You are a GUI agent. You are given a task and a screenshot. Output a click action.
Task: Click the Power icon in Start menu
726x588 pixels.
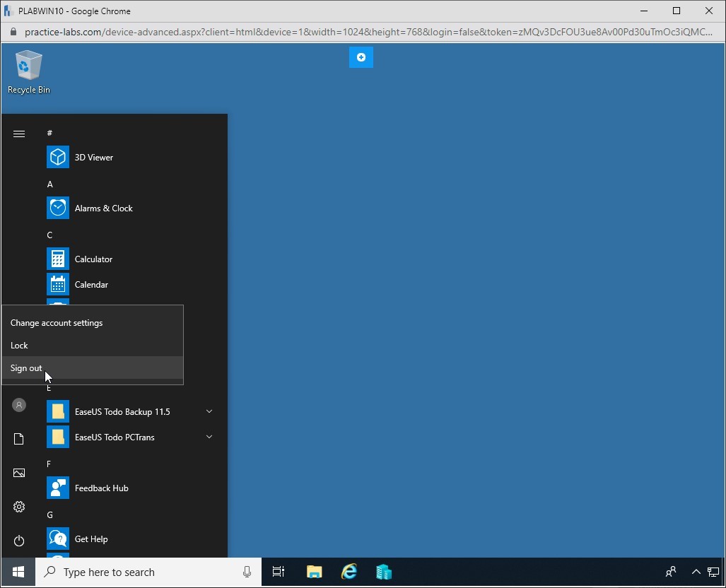19,541
